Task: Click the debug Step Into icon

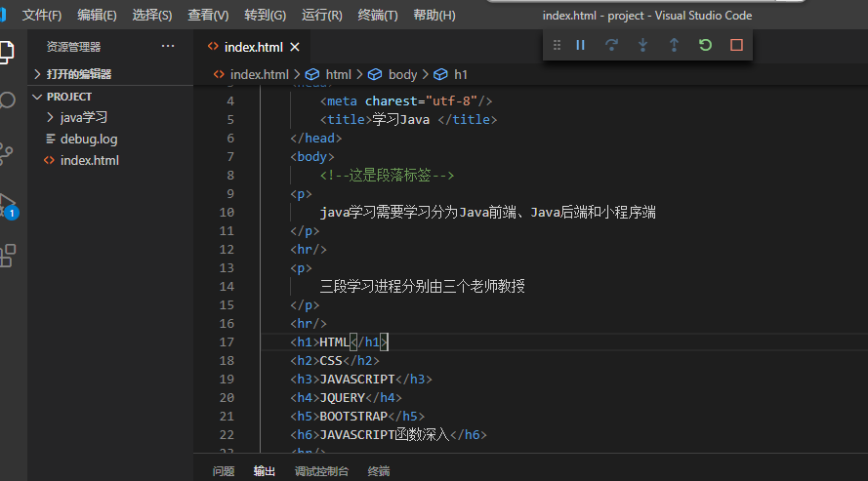Action: pos(642,45)
